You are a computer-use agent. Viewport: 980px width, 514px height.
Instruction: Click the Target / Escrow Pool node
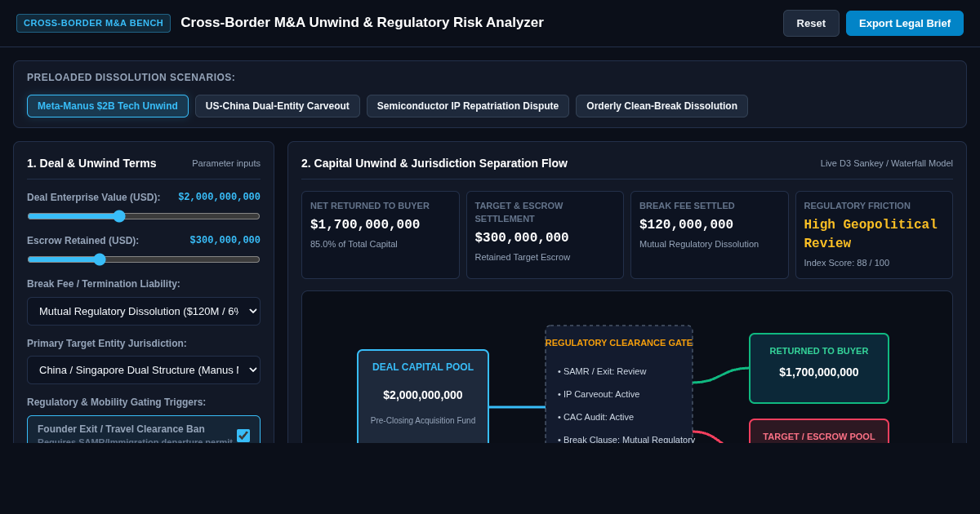click(819, 432)
